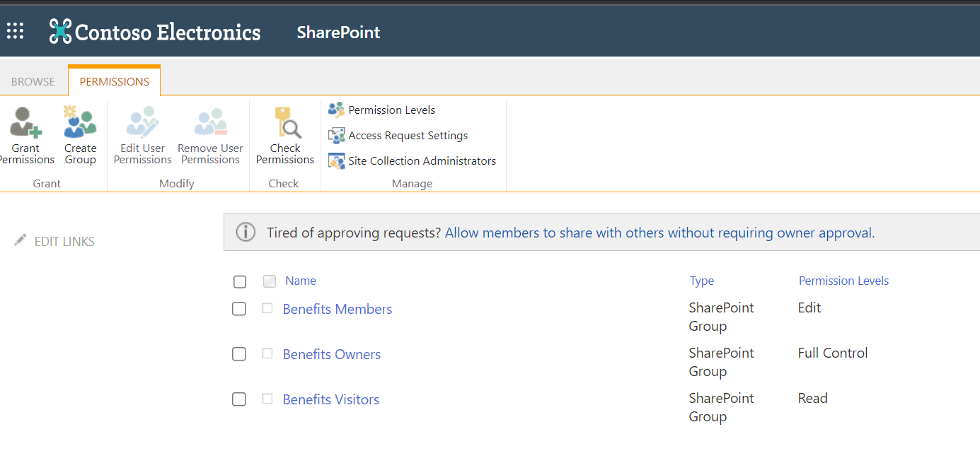Click the Manage ribbon group label

(412, 183)
